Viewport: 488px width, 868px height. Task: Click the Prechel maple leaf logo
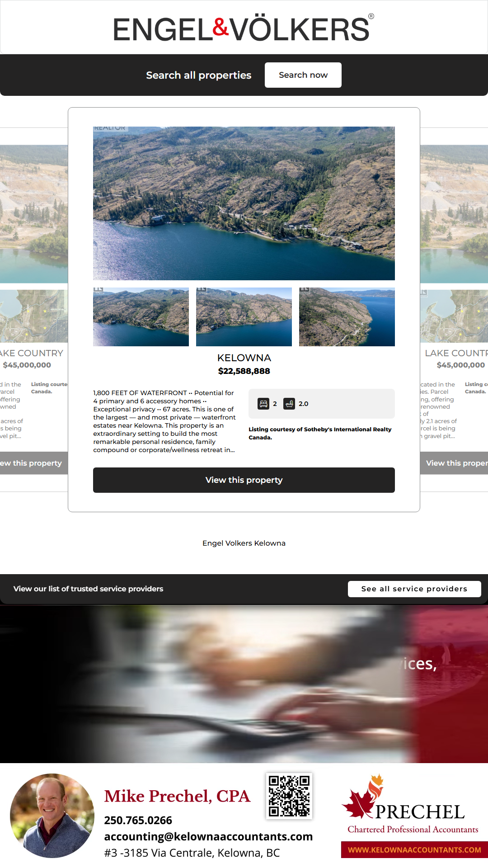coord(363,797)
